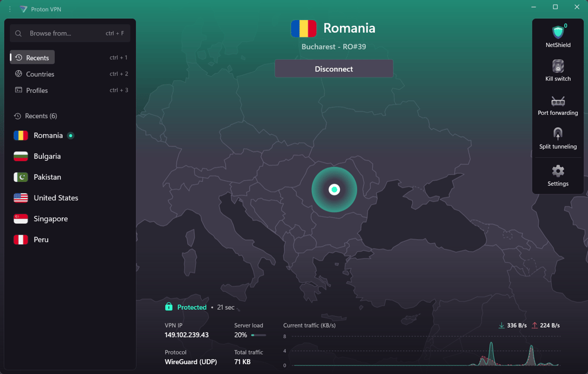Click the search magnifier icon
This screenshot has height=374, width=588.
pos(18,33)
